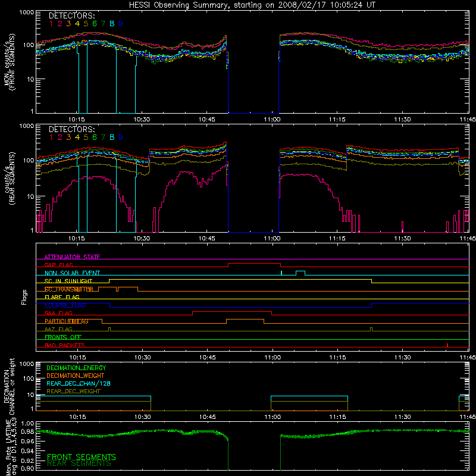Viewport: 476px width, 476px height.
Task: Click the FLARE_FLAG label
Action: [62, 297]
